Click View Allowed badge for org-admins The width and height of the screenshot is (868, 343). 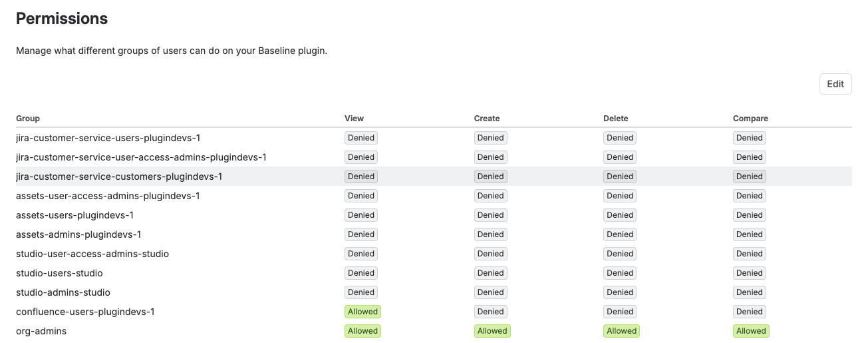pyautogui.click(x=362, y=331)
